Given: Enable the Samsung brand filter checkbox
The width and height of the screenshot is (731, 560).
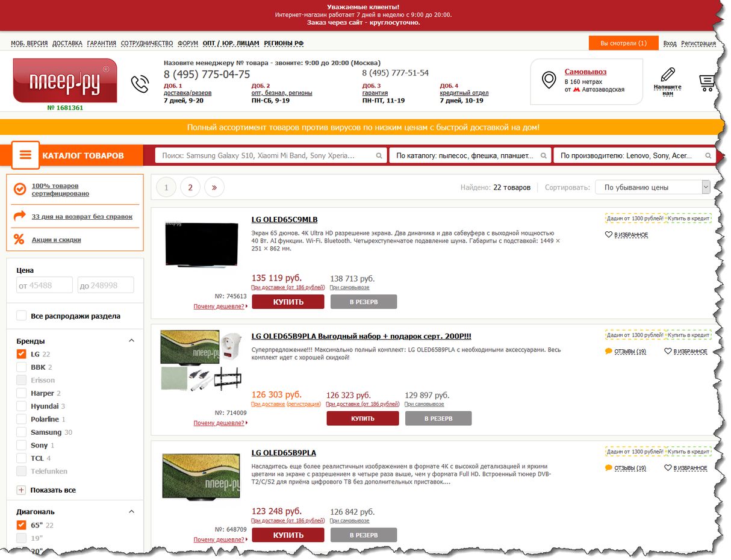Looking at the screenshot, I should [x=22, y=432].
